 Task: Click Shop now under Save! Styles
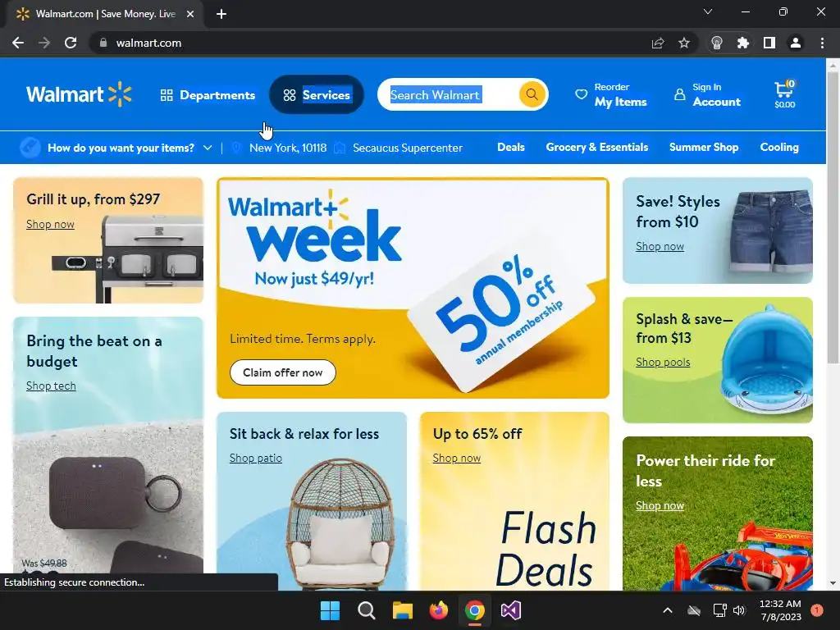[660, 246]
